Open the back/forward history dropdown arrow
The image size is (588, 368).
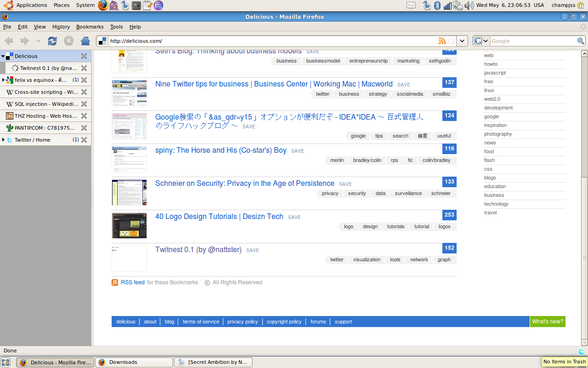click(x=39, y=41)
